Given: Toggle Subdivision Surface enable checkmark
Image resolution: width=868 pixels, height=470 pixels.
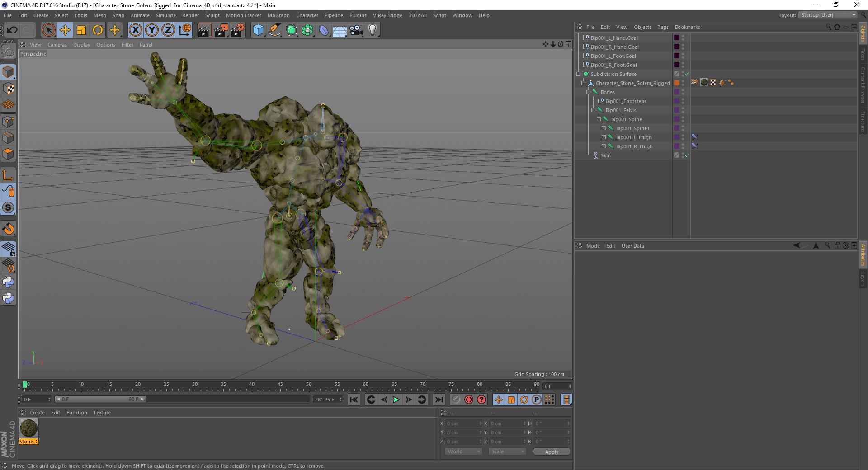Looking at the screenshot, I should pos(687,74).
